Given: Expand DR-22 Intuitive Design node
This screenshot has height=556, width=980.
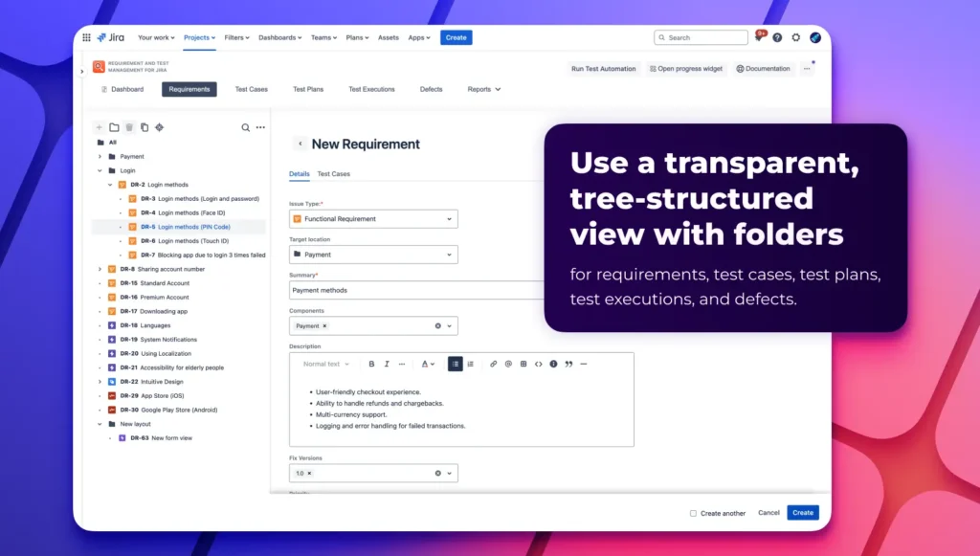Looking at the screenshot, I should 100,382.
